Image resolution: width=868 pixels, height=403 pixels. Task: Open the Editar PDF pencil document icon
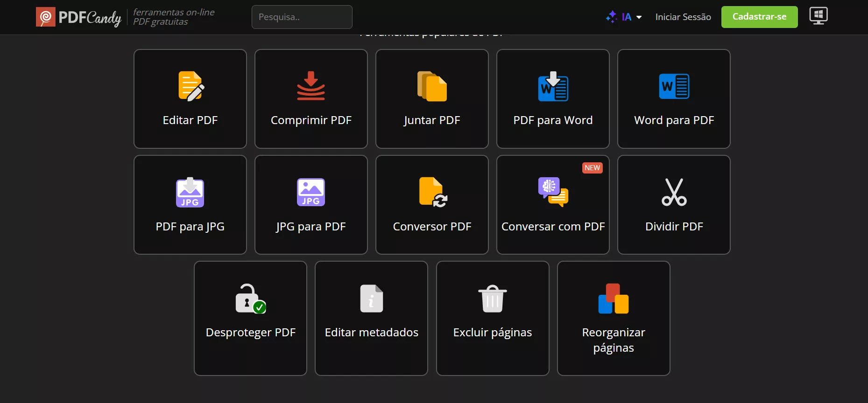pyautogui.click(x=191, y=86)
